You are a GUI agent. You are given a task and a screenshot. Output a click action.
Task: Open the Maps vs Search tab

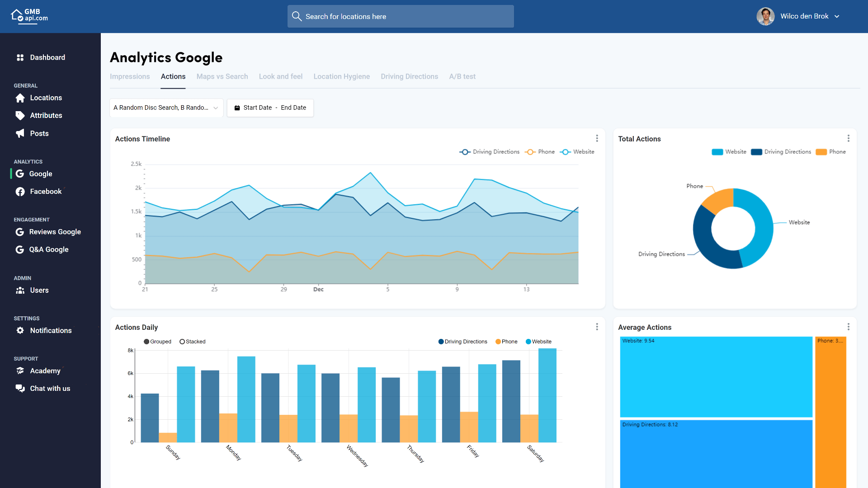222,76
